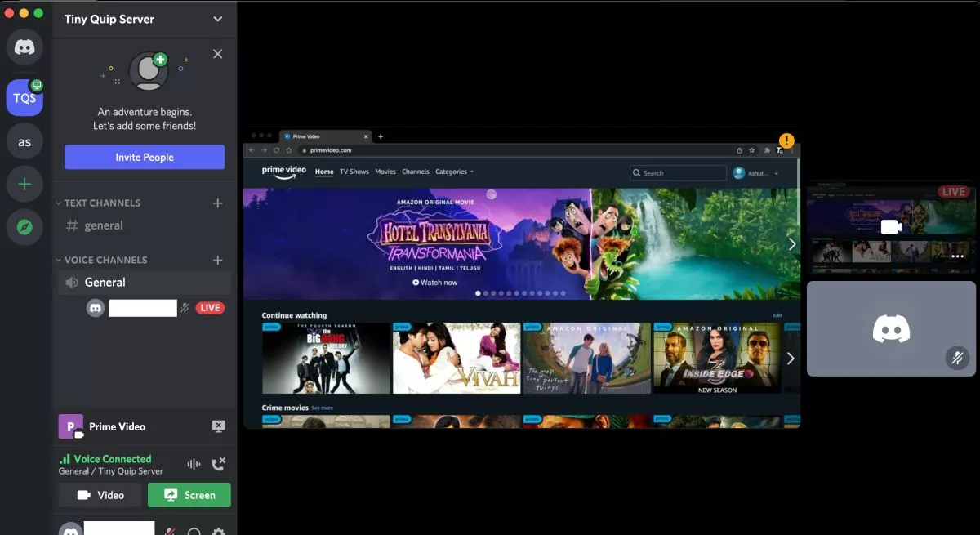This screenshot has height=535, width=980.
Task: Open The Map of Tiny Perfect Things thumbnail
Action: [x=587, y=359]
